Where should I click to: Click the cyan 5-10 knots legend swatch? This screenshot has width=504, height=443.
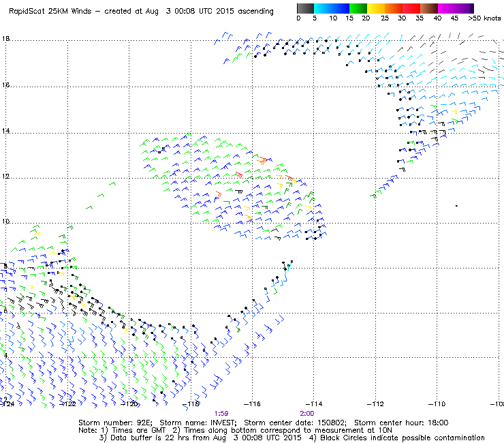point(322,8)
